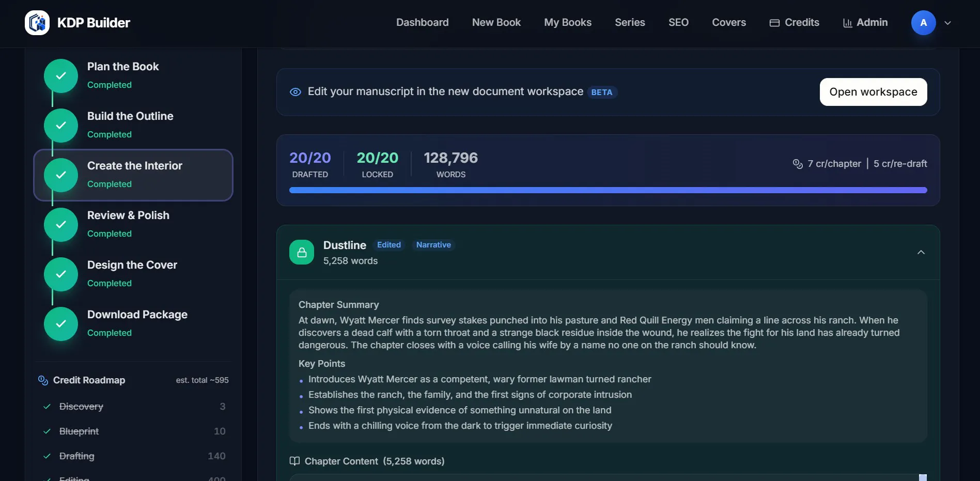Open the Build the Outline step

[x=133, y=126]
